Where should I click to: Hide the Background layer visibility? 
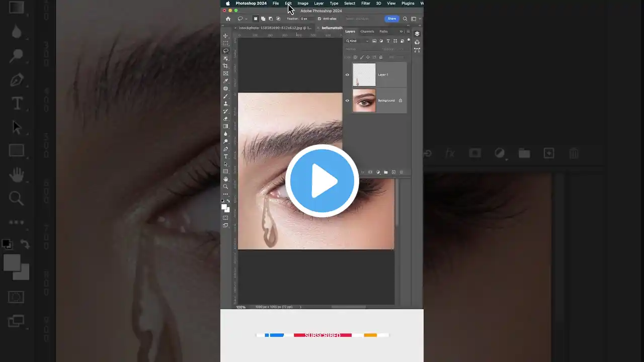click(x=347, y=100)
